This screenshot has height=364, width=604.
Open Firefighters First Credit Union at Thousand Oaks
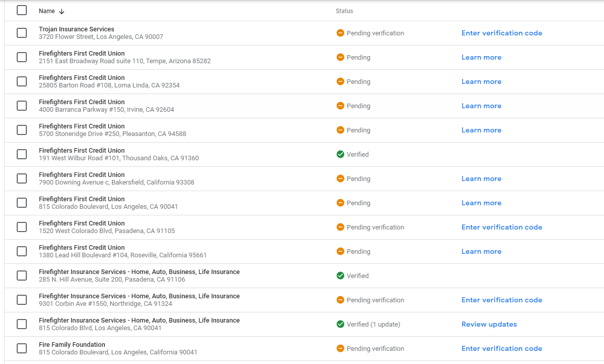point(81,151)
